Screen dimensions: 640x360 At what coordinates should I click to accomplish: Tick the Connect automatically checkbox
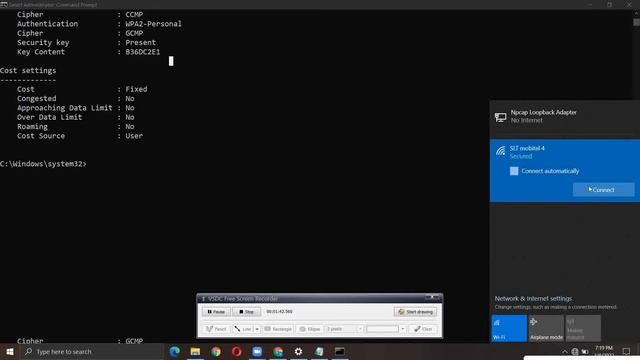pyautogui.click(x=514, y=171)
